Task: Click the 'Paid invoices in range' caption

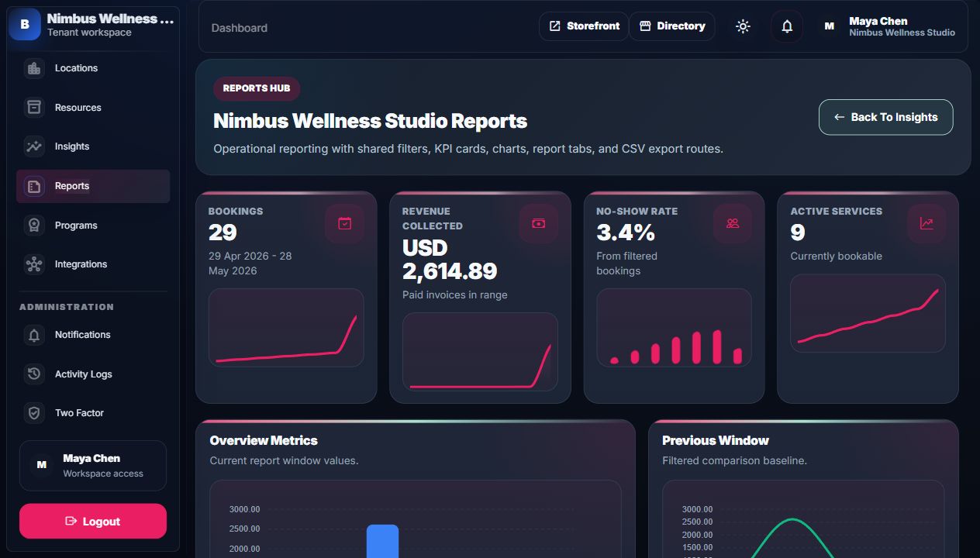Action: [x=455, y=295]
